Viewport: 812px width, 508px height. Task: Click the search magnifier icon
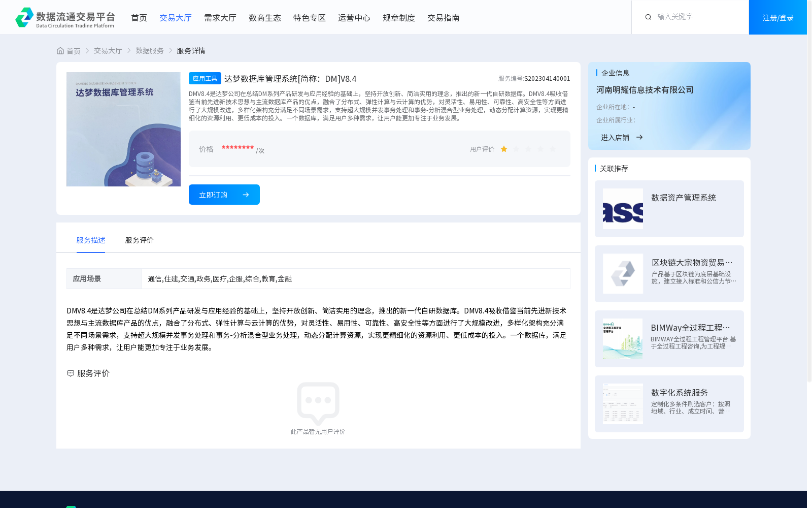click(x=648, y=17)
